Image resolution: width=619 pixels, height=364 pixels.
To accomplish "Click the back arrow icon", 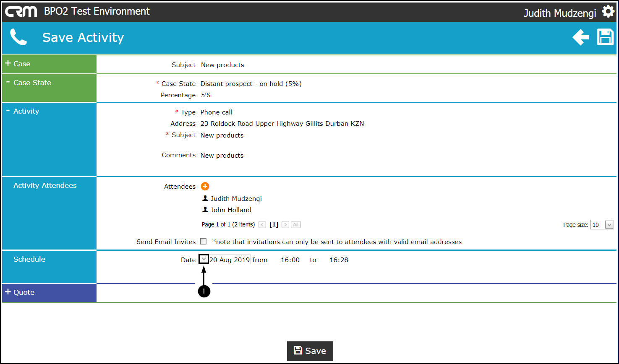I will [x=581, y=37].
